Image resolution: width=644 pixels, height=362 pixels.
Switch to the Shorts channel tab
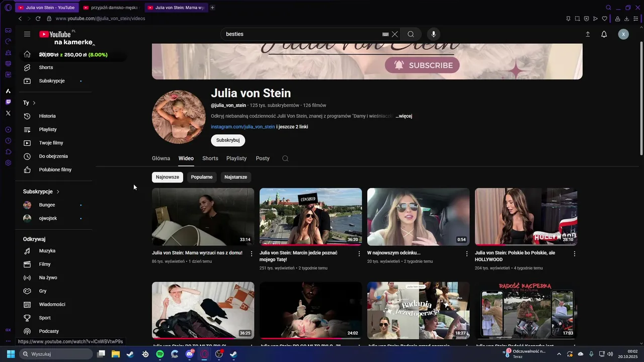point(210,158)
